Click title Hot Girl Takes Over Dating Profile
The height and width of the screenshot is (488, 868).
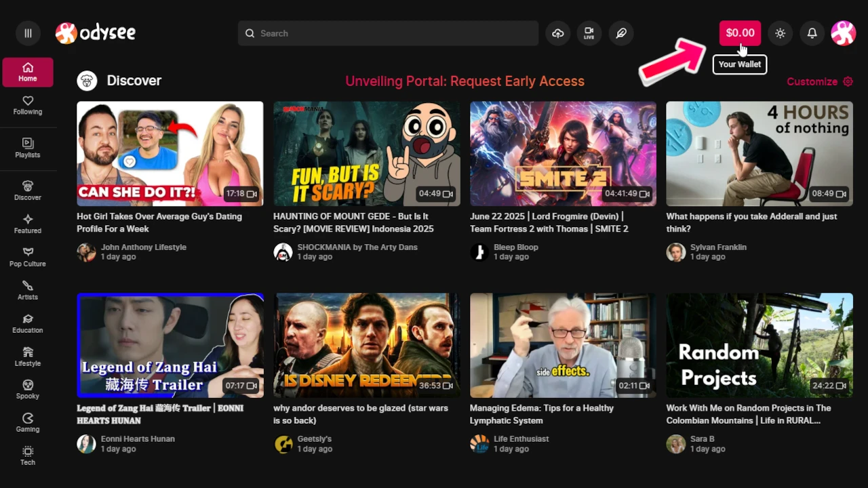coord(159,222)
